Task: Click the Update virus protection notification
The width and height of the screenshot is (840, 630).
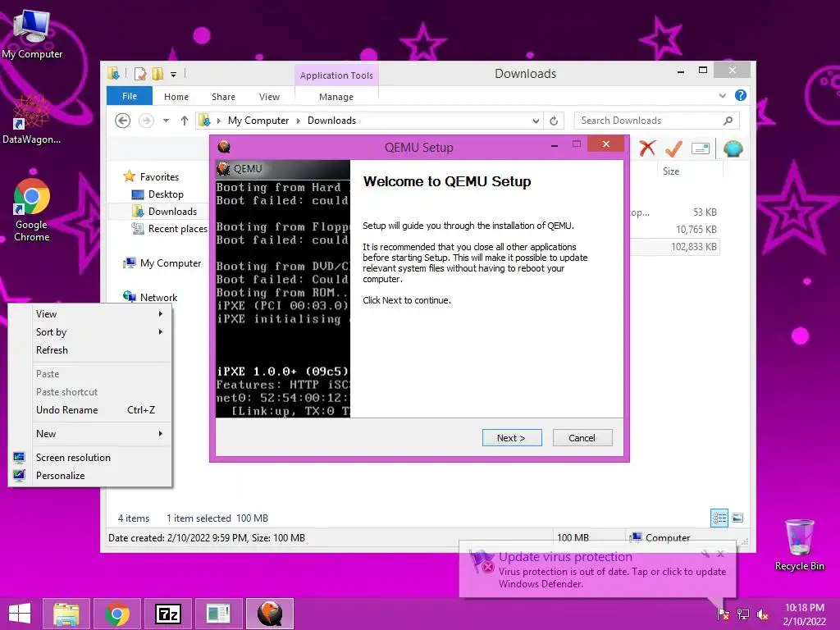Action: [x=597, y=570]
